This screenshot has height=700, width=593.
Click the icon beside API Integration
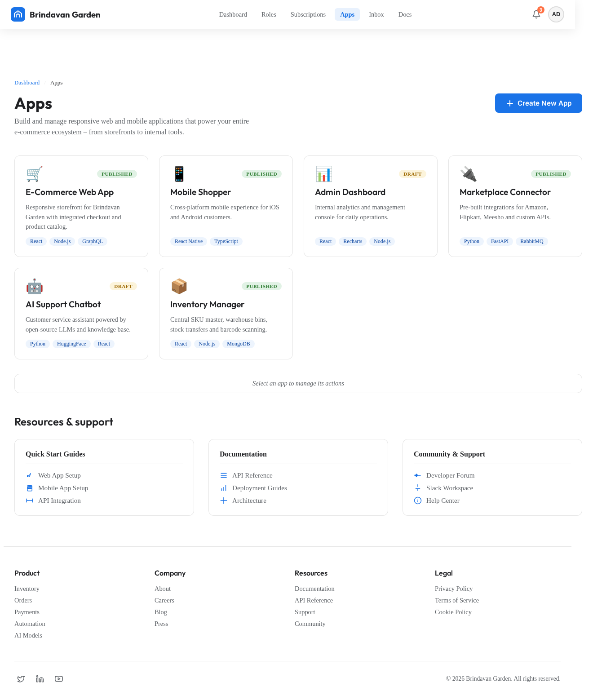30,501
